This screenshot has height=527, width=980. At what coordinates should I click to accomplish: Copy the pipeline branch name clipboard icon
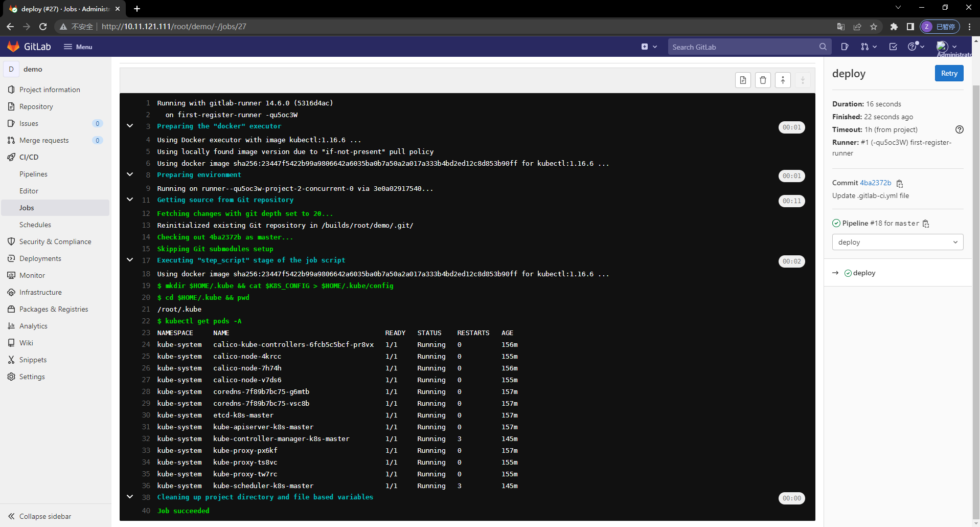point(926,224)
